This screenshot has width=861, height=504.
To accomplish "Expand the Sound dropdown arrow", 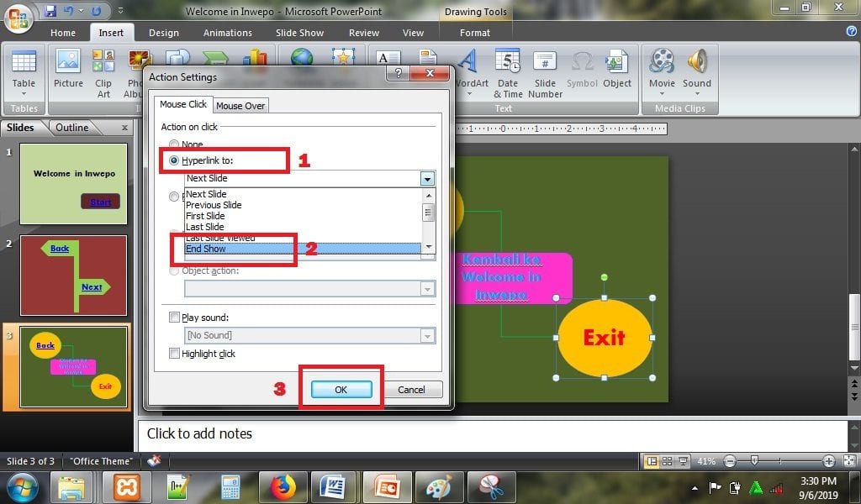I will (697, 94).
